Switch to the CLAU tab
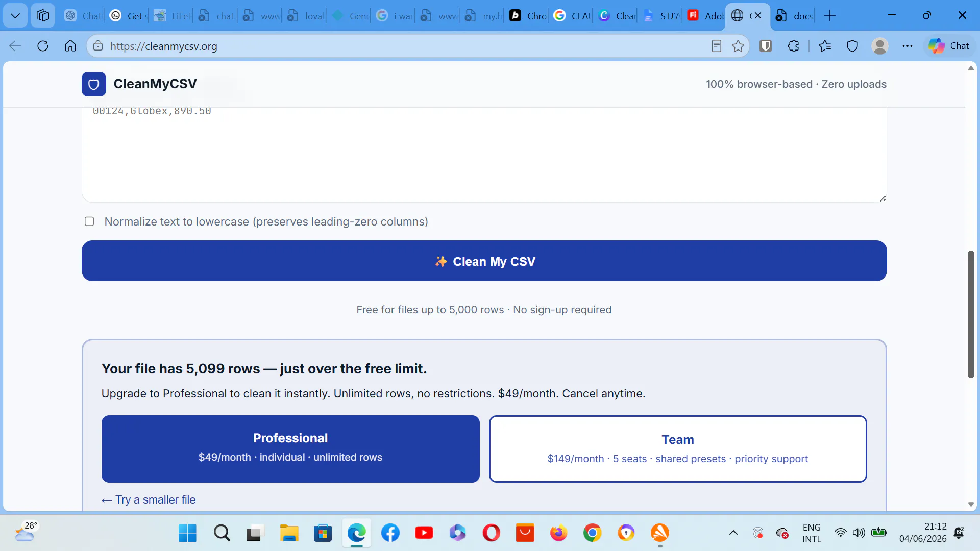The height and width of the screenshot is (551, 980). 572,16
